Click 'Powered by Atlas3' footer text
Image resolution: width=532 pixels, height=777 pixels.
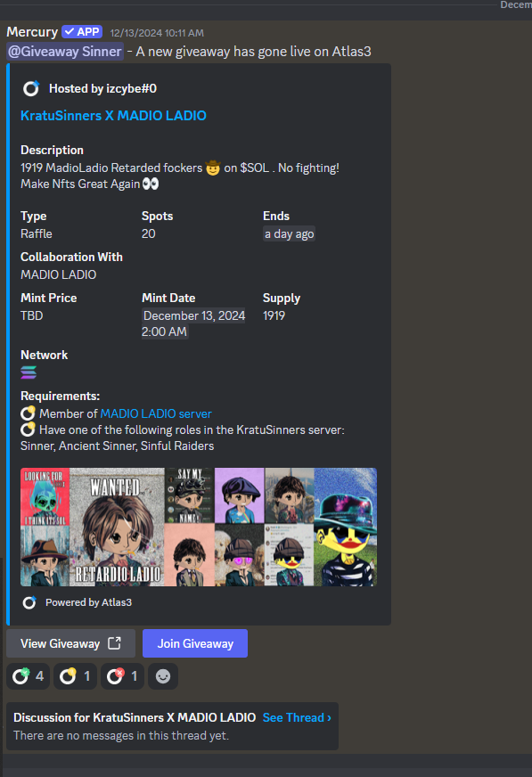[89, 602]
